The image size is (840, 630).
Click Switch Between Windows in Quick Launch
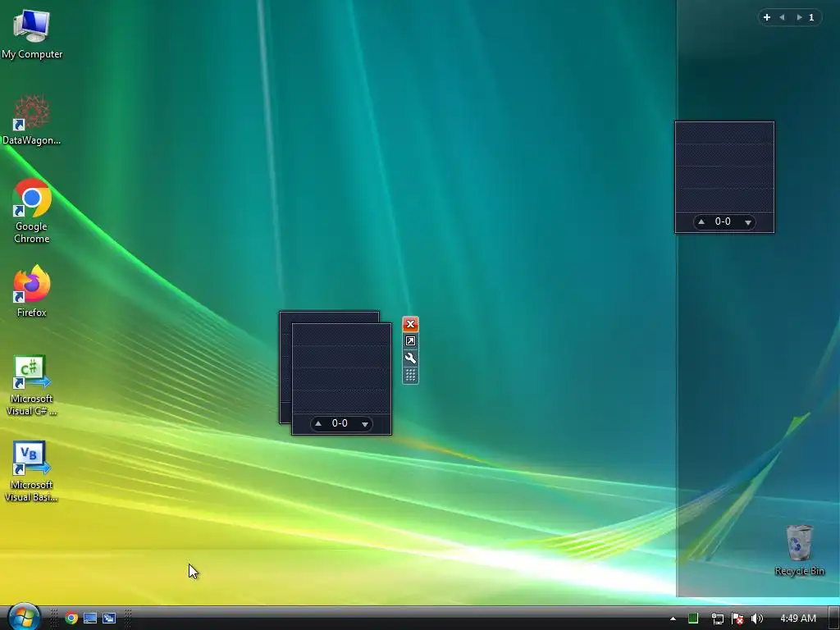click(x=109, y=619)
